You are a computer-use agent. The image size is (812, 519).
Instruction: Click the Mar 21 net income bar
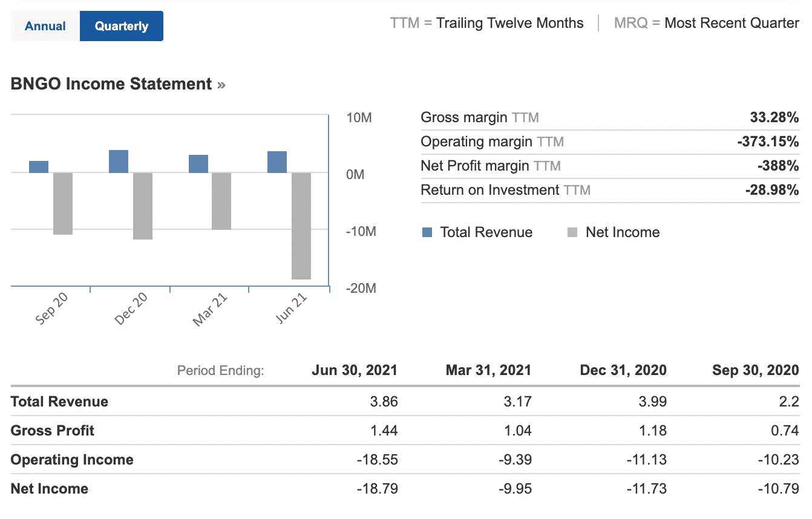point(221,201)
